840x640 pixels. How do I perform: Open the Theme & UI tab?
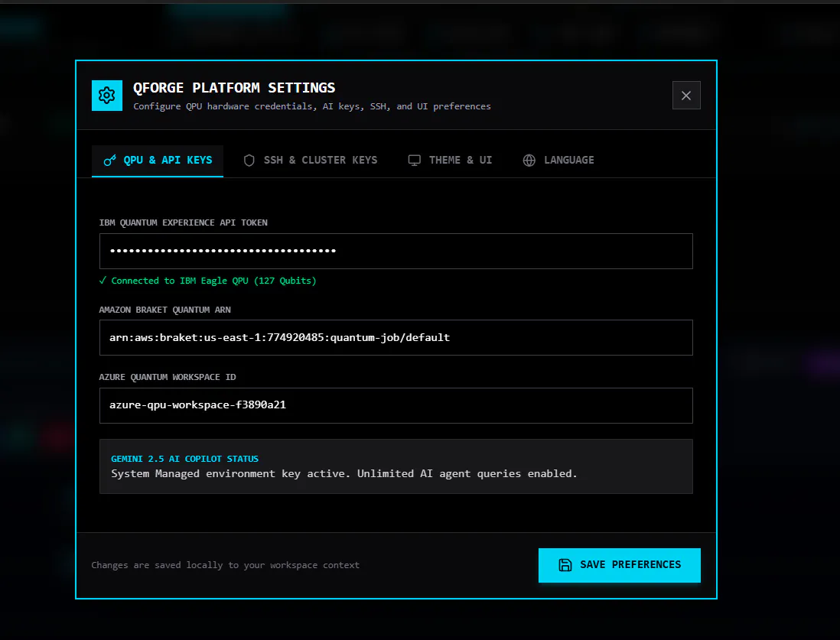[x=450, y=160]
